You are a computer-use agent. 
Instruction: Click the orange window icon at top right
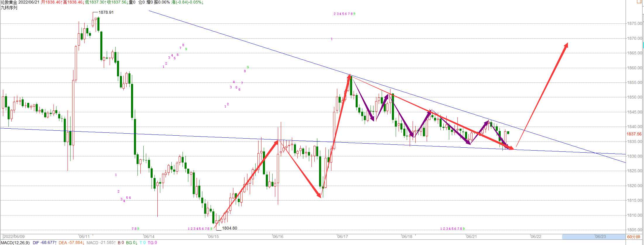tap(639, 1)
